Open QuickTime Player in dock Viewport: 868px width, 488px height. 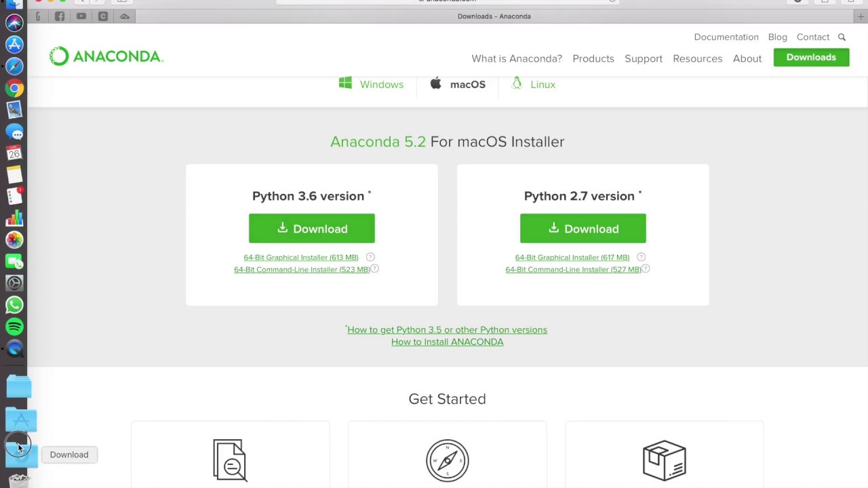pyautogui.click(x=14, y=348)
